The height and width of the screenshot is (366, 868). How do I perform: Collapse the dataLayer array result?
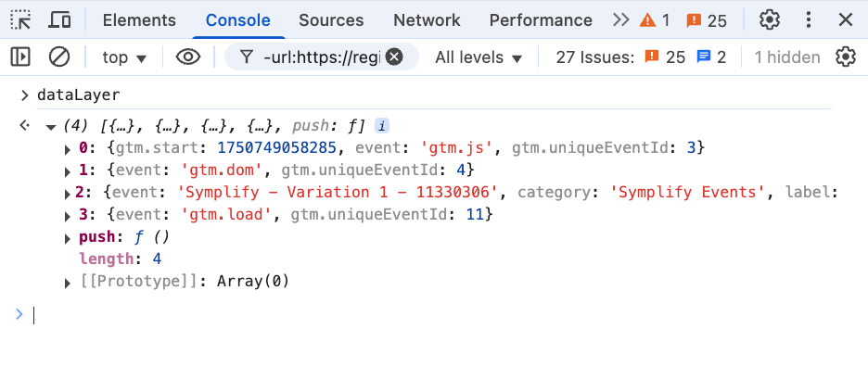click(51, 127)
